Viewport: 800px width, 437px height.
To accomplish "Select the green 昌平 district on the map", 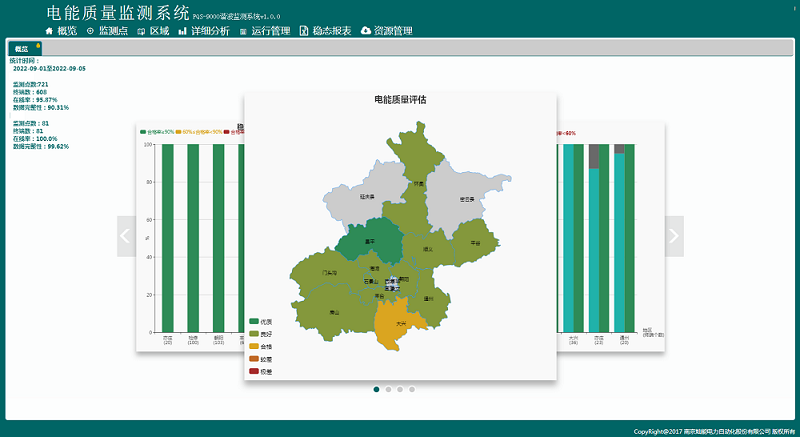I will [368, 244].
